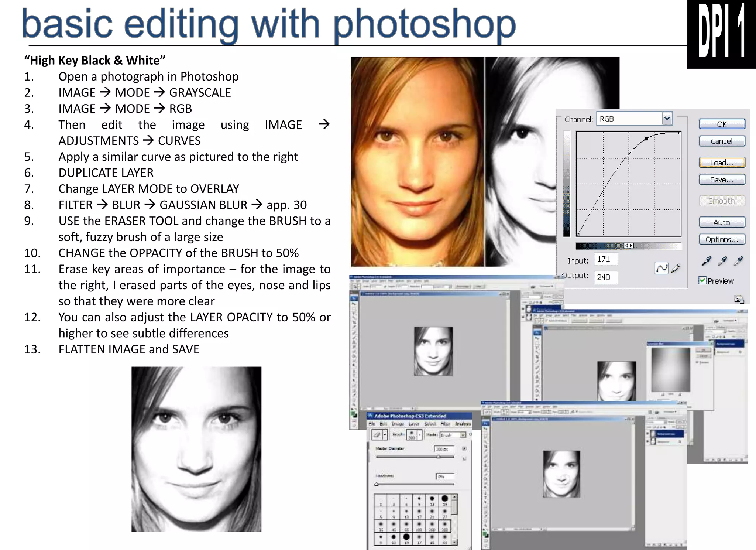This screenshot has height=550, width=756.
Task: Click the Auto button
Action: [722, 222]
